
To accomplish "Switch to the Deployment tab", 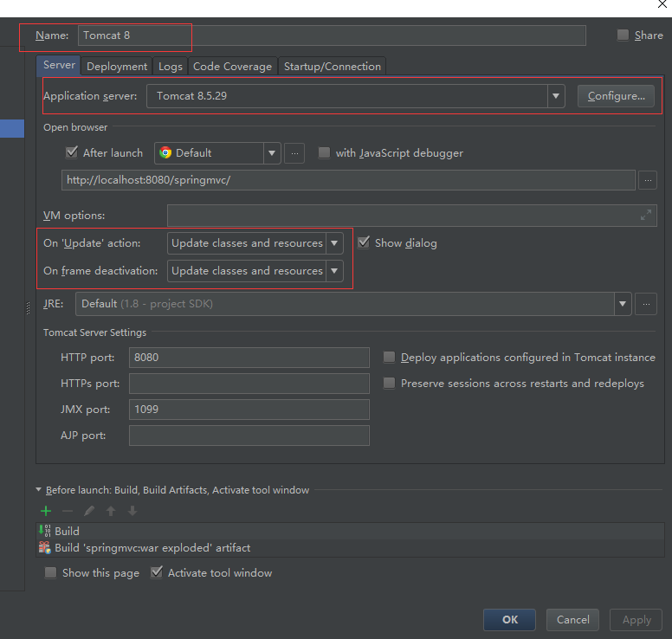I will pos(117,67).
